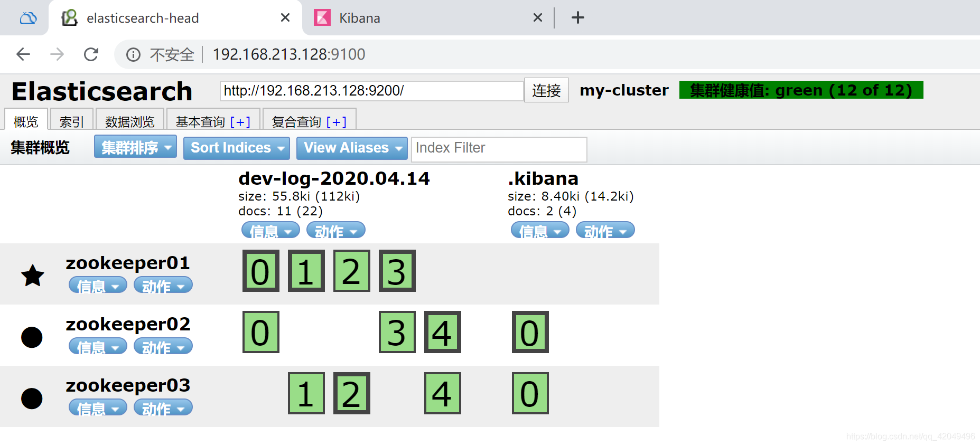Select the 概览 tab
This screenshot has height=446, width=980.
point(26,119)
